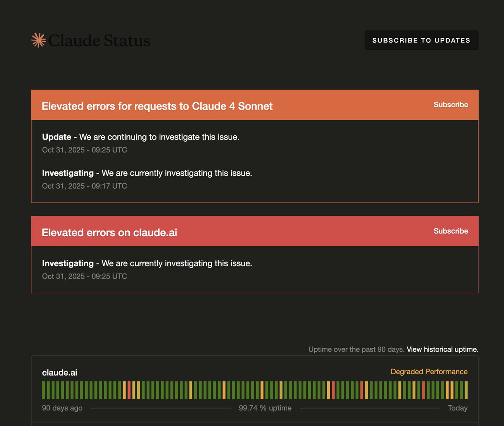The height and width of the screenshot is (426, 504).
Task: Click the Today label under uptime chart
Action: (x=457, y=408)
